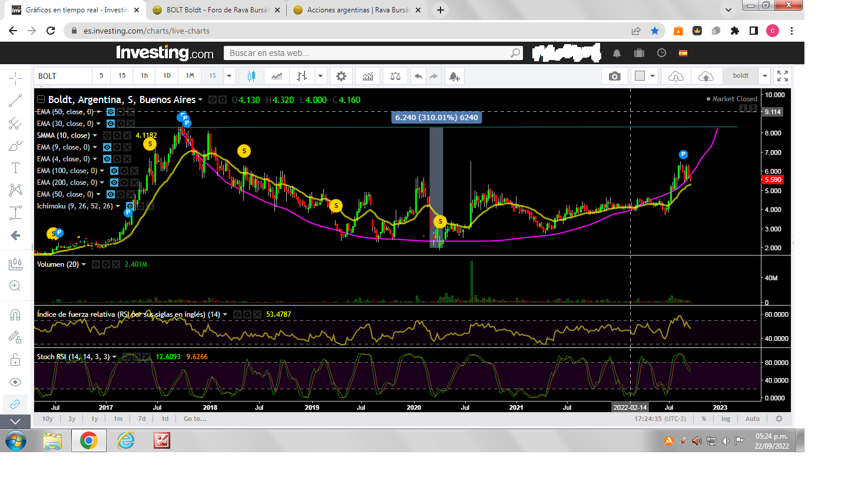The height and width of the screenshot is (504, 848).
Task: Collapse the indicator legend with minus box
Action: click(41, 100)
